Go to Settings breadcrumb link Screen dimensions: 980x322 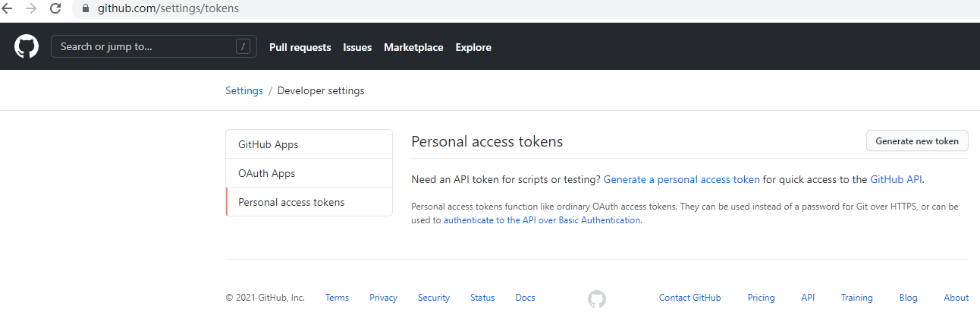pos(244,90)
